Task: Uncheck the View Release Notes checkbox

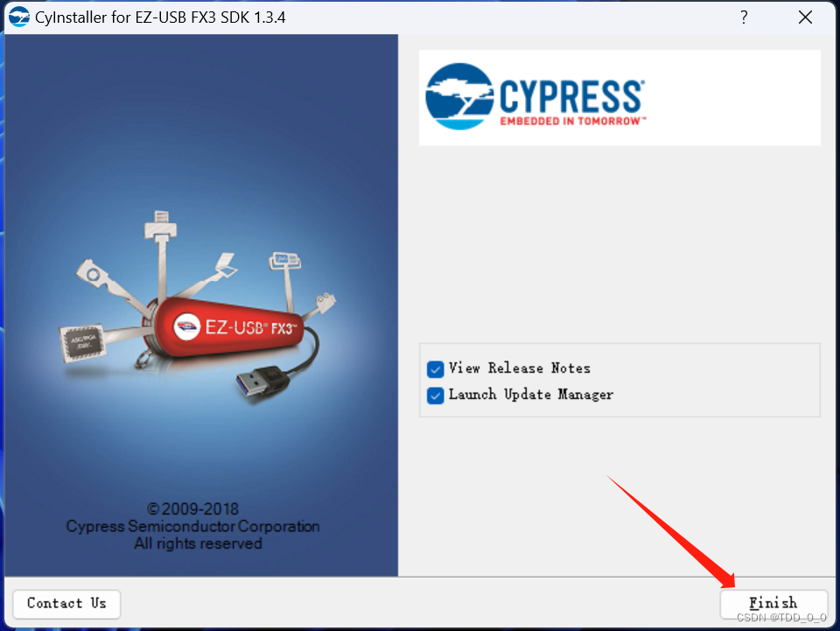Action: 435,369
